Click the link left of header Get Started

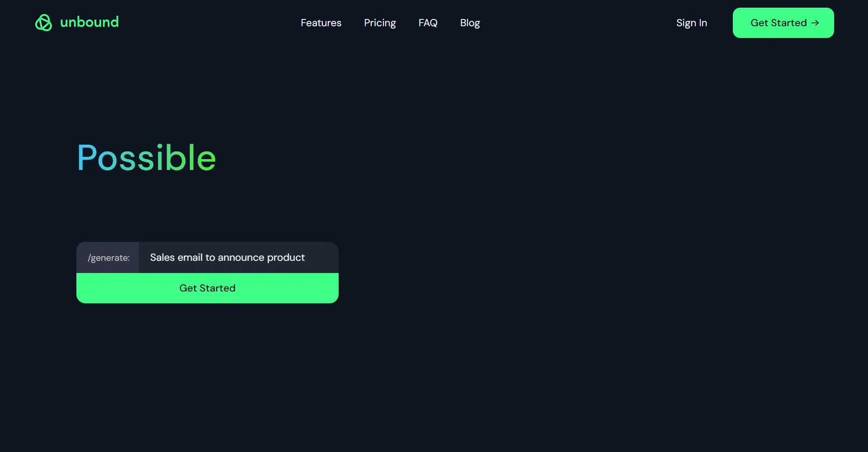pos(691,23)
